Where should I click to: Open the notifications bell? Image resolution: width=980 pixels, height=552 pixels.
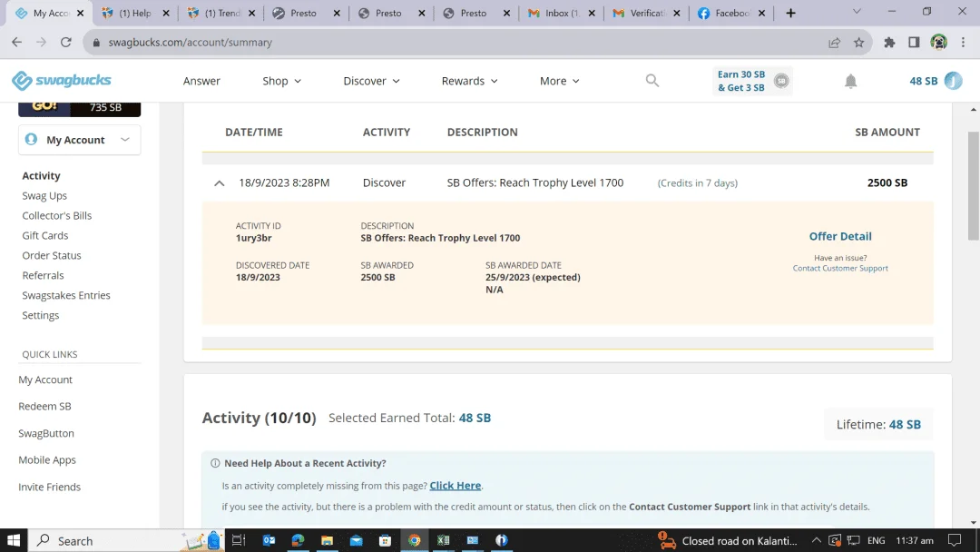click(850, 82)
